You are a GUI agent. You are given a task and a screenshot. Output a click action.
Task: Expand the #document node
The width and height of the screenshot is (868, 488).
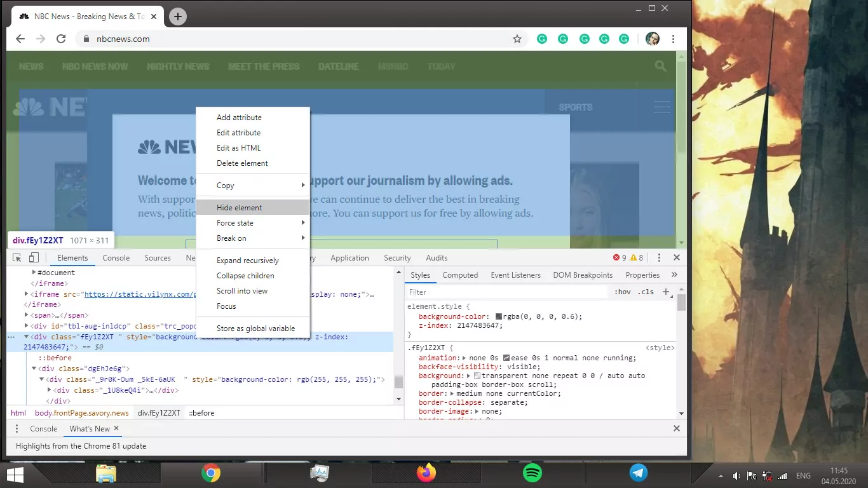(x=34, y=273)
